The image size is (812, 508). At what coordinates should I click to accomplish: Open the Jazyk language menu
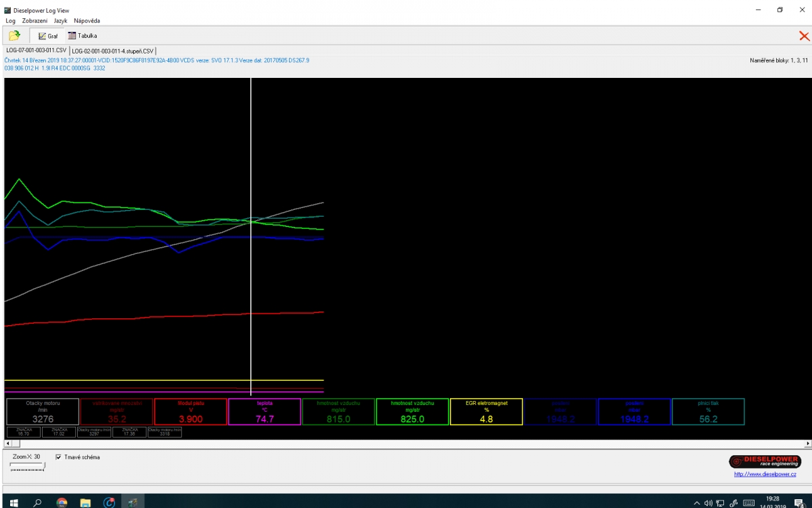(60, 21)
